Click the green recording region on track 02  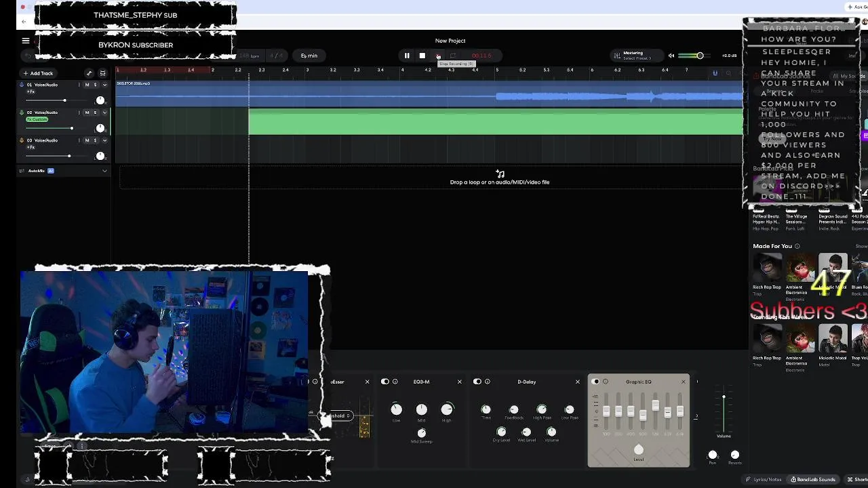[496, 121]
